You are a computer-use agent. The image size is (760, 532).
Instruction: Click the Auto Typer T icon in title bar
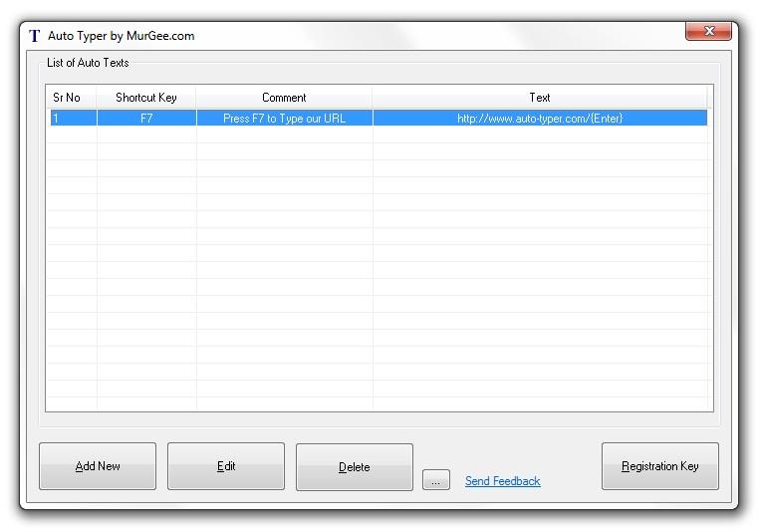click(x=35, y=36)
